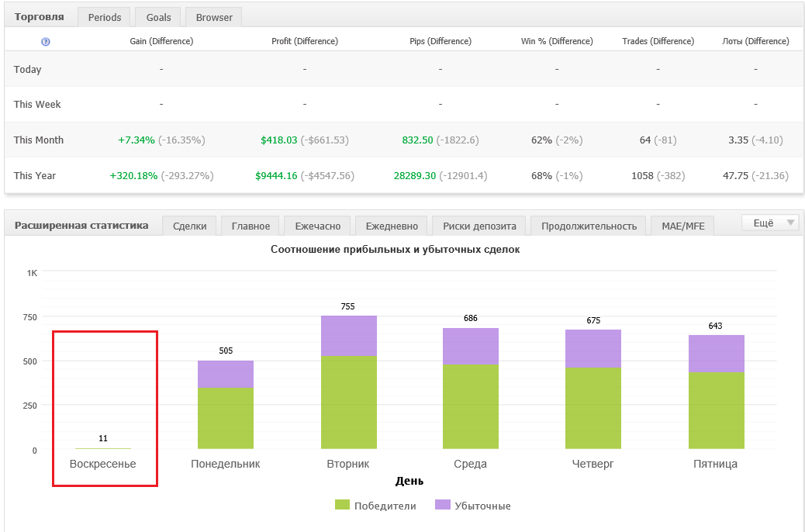Open the MAE/MFE tab
Image resolution: width=805 pixels, height=532 pixels.
pyautogui.click(x=682, y=226)
